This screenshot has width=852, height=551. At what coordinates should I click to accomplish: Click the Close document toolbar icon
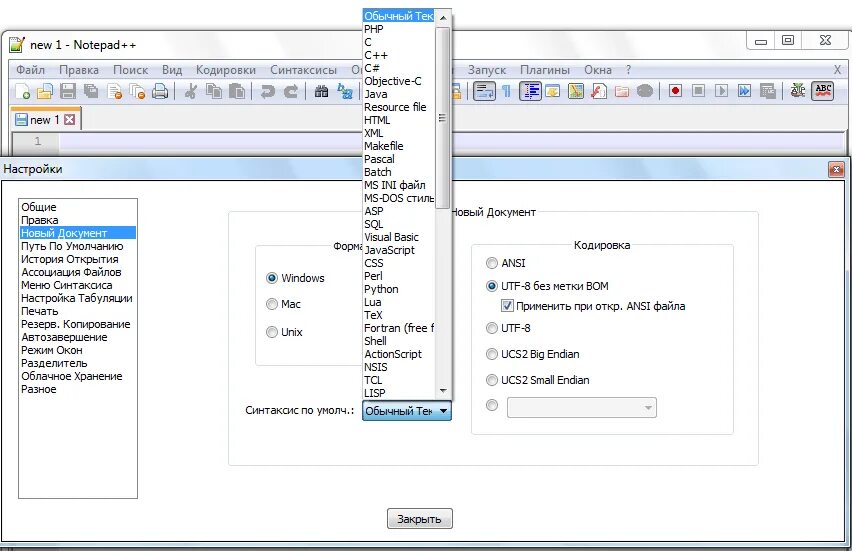point(114,91)
